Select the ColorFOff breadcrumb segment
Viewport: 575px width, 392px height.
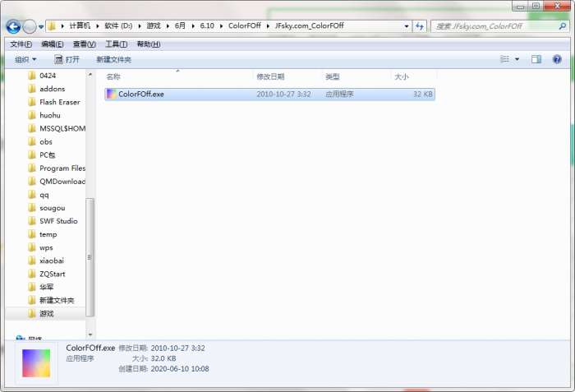click(245, 25)
